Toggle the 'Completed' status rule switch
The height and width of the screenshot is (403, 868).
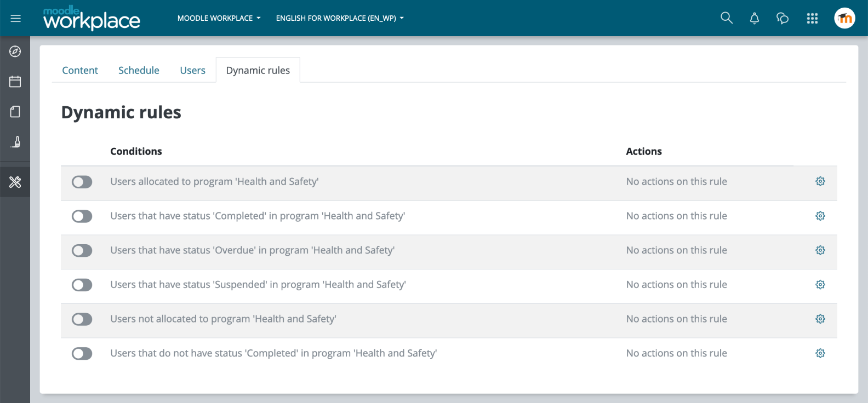coord(82,216)
